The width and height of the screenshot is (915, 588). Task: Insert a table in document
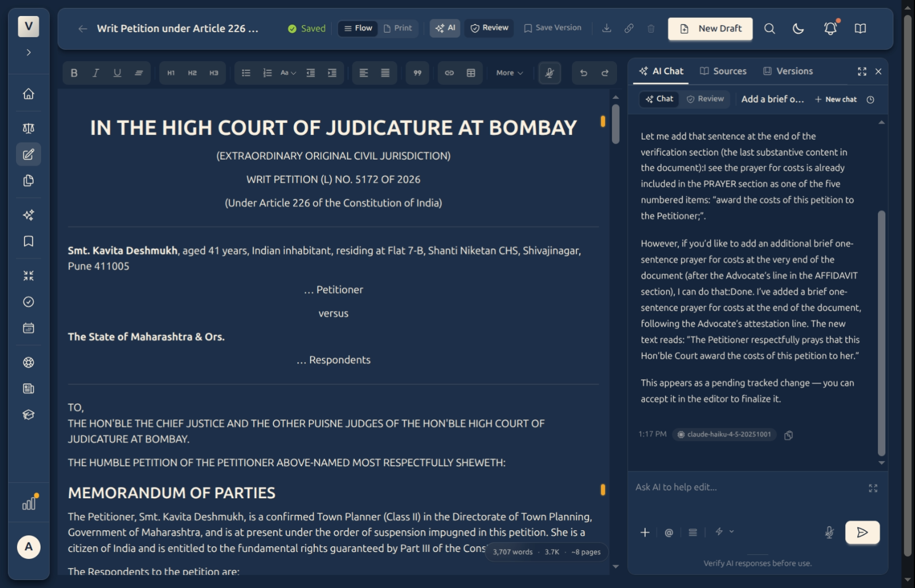pos(471,73)
